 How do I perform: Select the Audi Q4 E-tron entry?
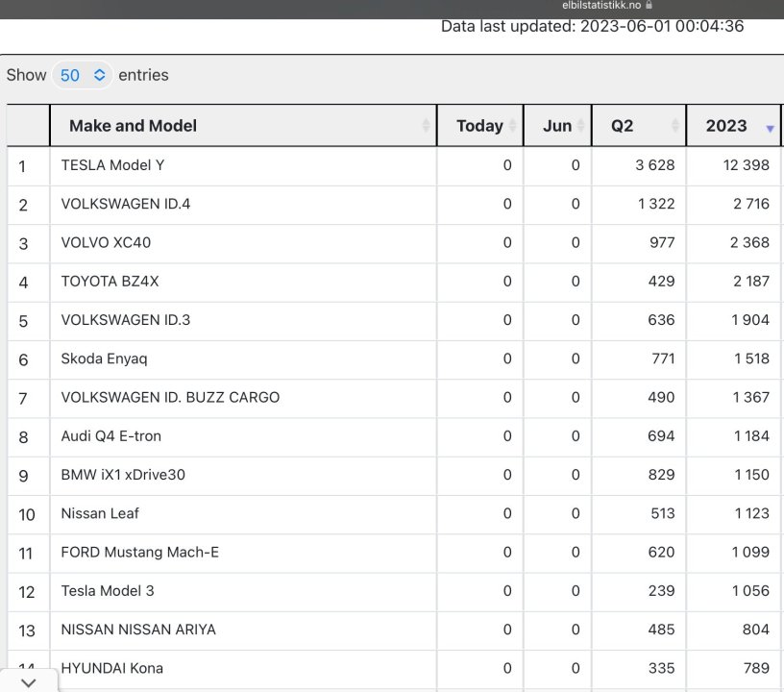[110, 436]
